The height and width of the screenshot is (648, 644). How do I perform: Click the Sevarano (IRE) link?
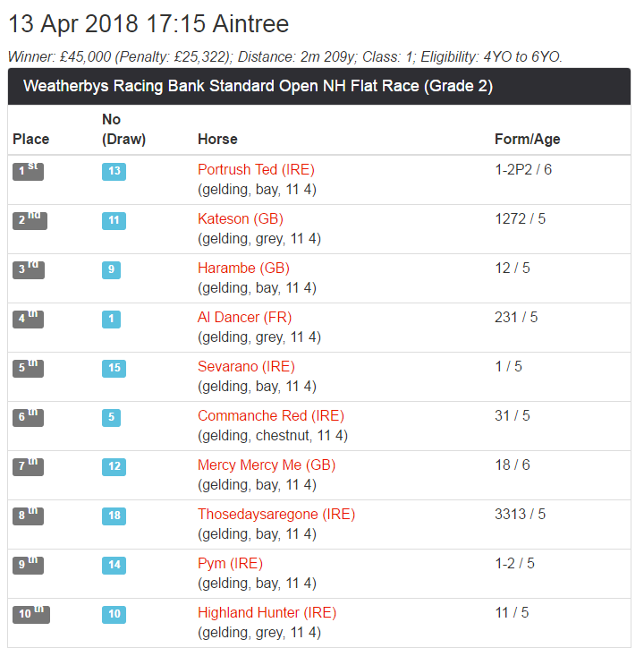coord(246,367)
